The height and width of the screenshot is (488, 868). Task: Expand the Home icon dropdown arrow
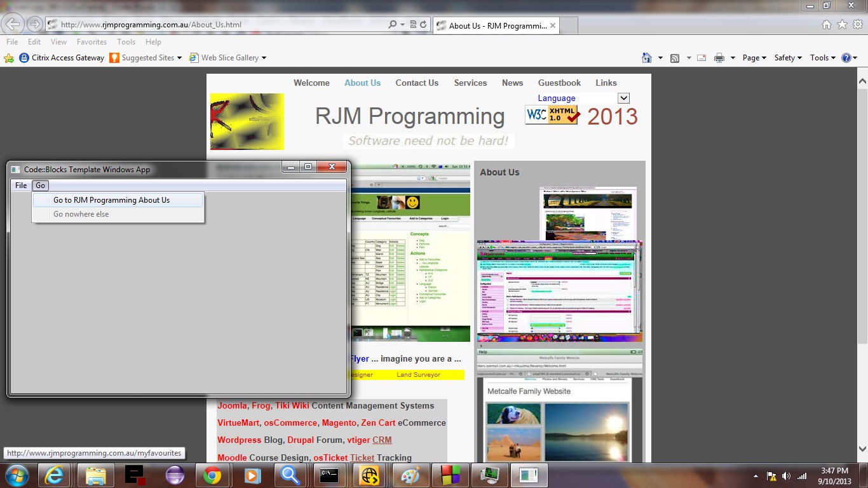(x=660, y=58)
